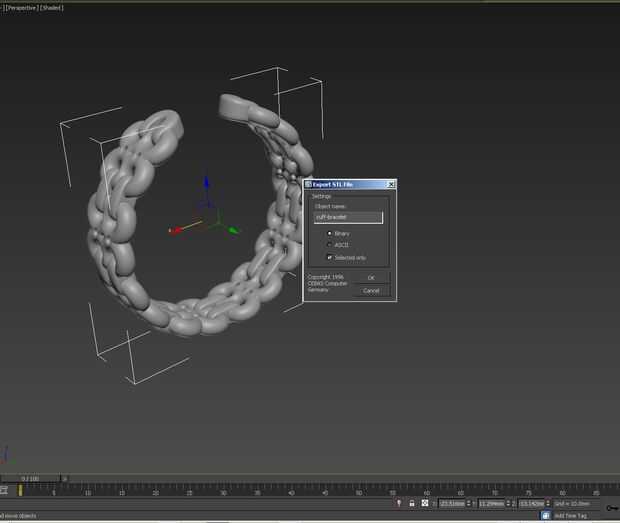
Task: Click the yellow current-frame marker on trackbar
Action: pyautogui.click(x=20, y=491)
